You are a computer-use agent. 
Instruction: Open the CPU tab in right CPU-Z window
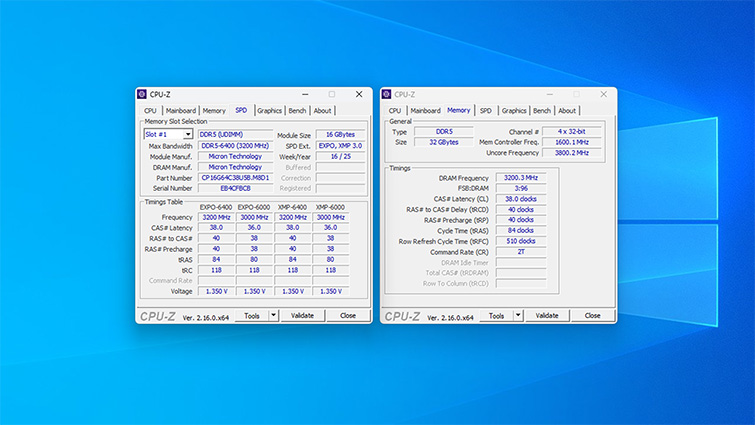(395, 111)
